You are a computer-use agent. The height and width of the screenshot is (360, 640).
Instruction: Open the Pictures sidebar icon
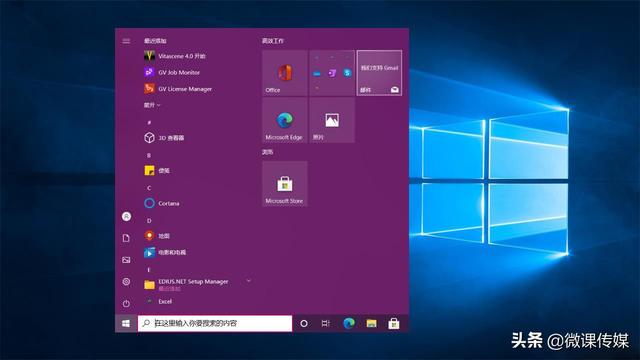point(126,260)
